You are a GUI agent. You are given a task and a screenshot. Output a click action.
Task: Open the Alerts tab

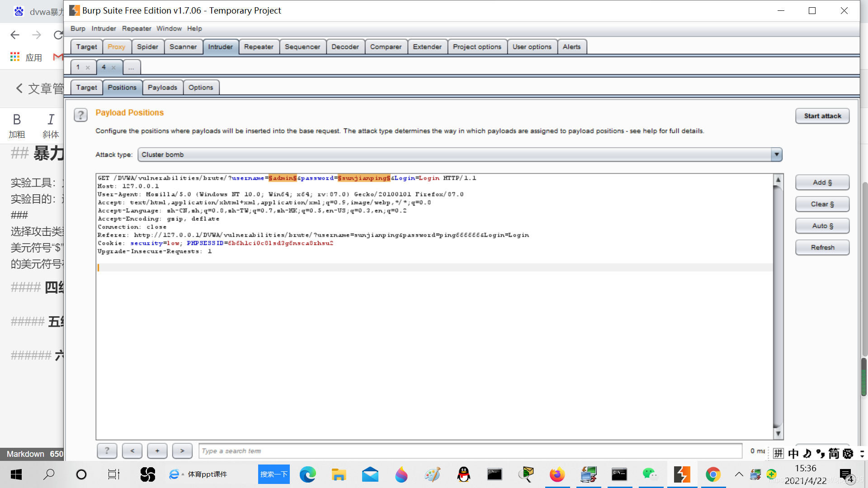point(572,47)
